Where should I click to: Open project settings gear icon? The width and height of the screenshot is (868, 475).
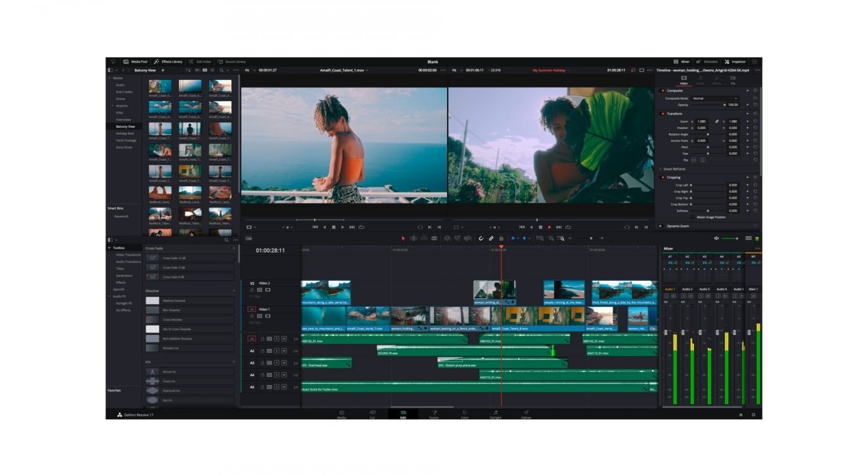[x=753, y=415]
